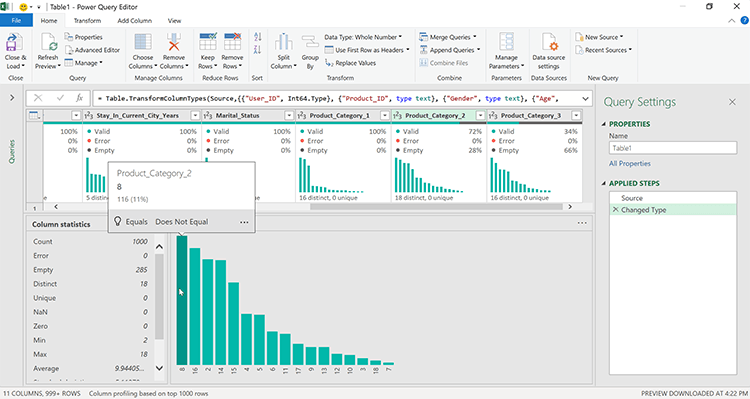Open the Product_Category_2 filter dropdown
Viewport: 750px width, 399px height.
(x=480, y=115)
